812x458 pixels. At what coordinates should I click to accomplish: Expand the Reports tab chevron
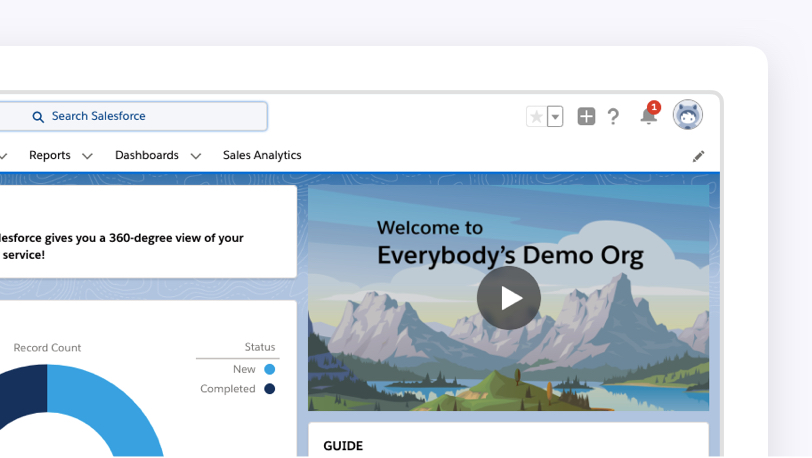pyautogui.click(x=87, y=156)
